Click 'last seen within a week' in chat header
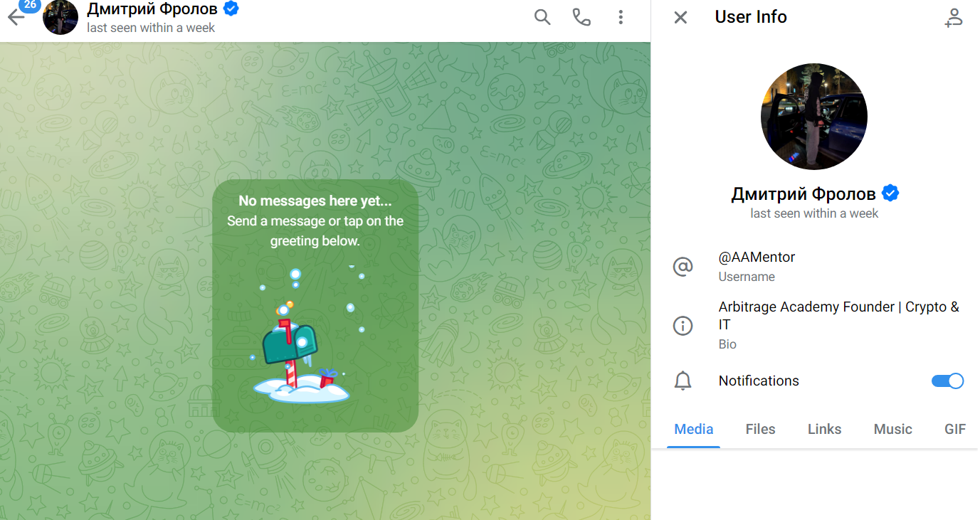This screenshot has width=980, height=520. coord(151,28)
